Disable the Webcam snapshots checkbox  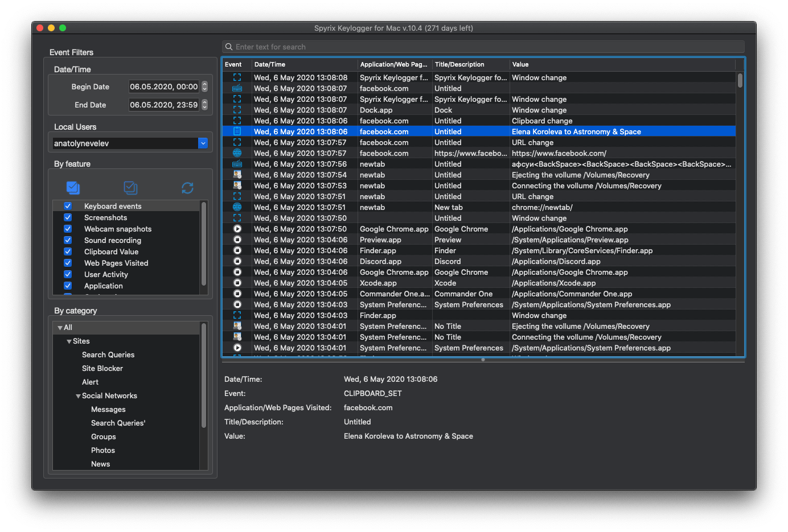pos(68,229)
